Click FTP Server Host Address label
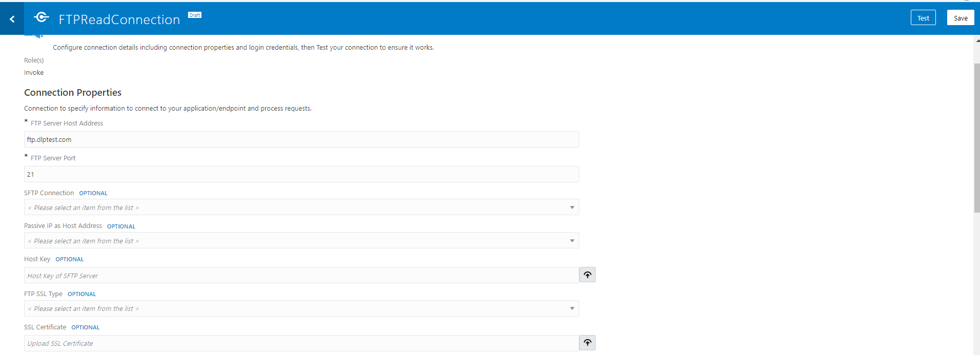Image resolution: width=980 pixels, height=355 pixels. 67,123
